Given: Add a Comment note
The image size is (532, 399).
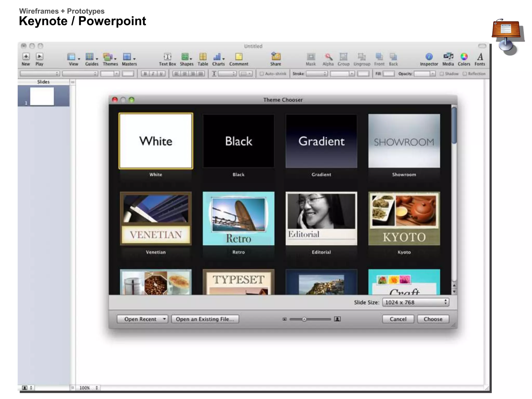Looking at the screenshot, I should [239, 57].
